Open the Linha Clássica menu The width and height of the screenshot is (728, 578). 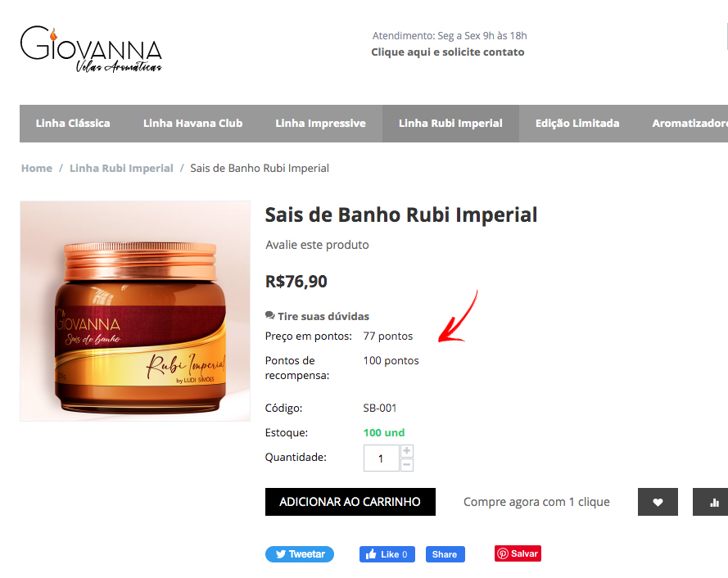73,124
